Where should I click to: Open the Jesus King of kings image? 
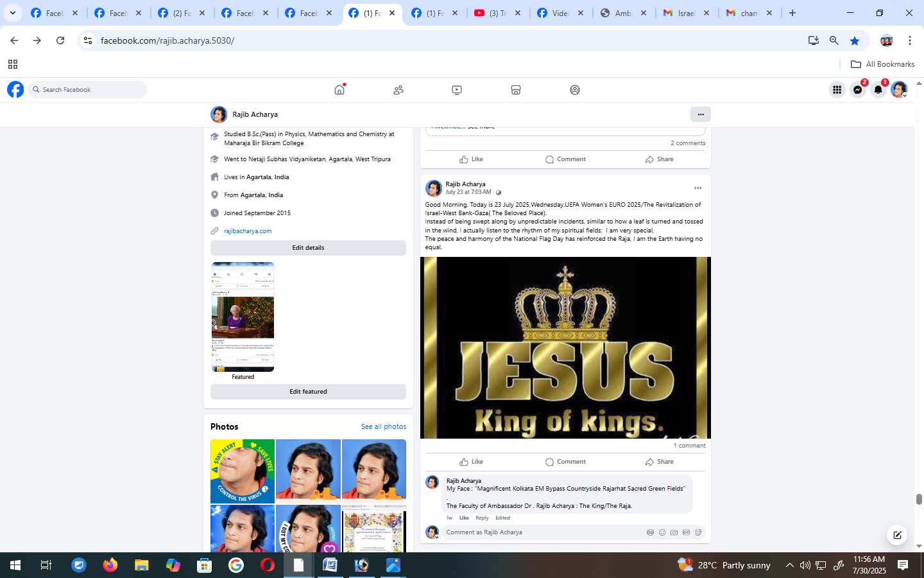pyautogui.click(x=565, y=347)
